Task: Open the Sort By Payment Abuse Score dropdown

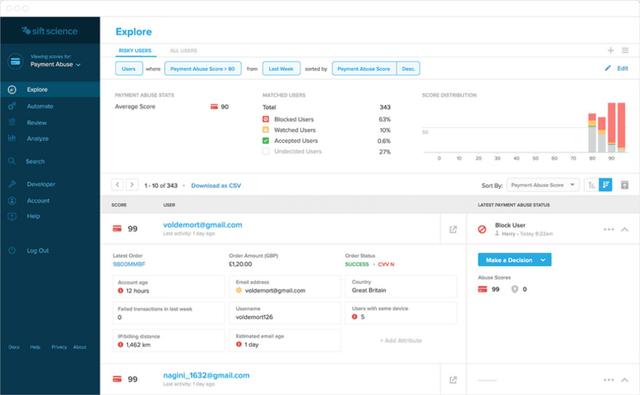Action: [542, 185]
